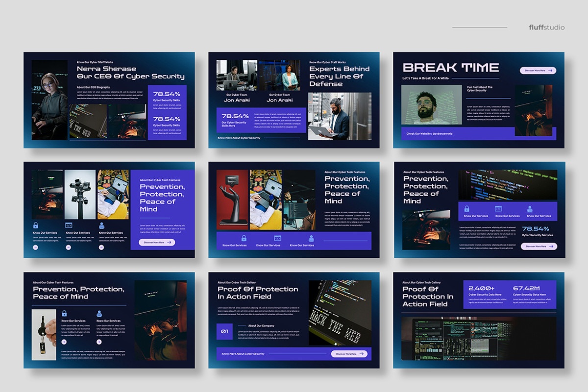Click the padlock Know Our Services icon on right Prevention slide
The height and width of the screenshot is (392, 588).
(467, 209)
